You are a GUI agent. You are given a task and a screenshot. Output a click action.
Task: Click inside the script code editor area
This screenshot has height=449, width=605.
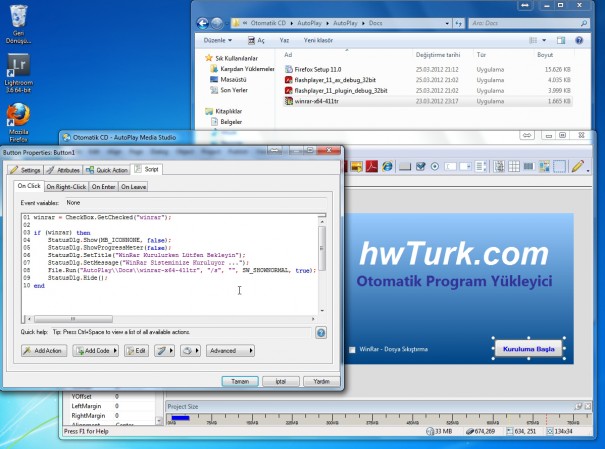[x=170, y=264]
